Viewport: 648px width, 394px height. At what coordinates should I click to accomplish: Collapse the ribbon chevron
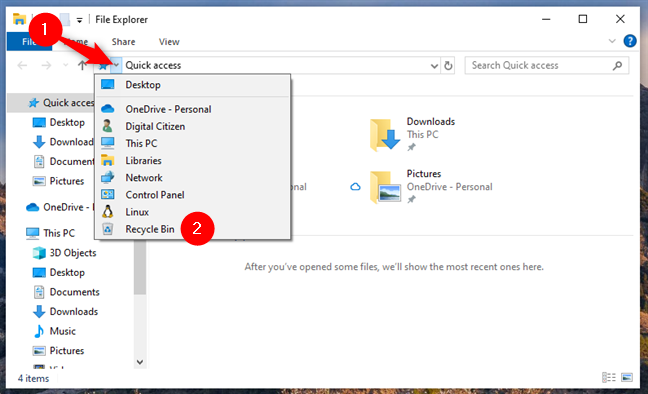click(x=612, y=41)
